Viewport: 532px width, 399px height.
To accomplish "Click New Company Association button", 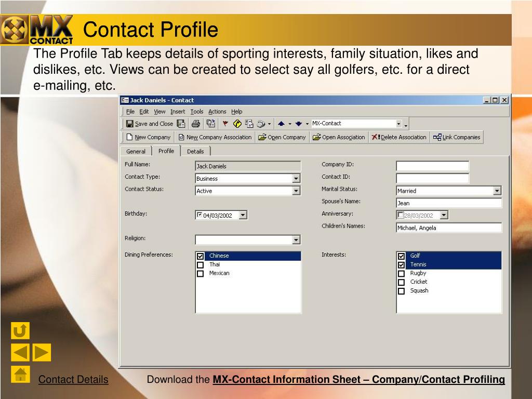I will pyautogui.click(x=215, y=137).
